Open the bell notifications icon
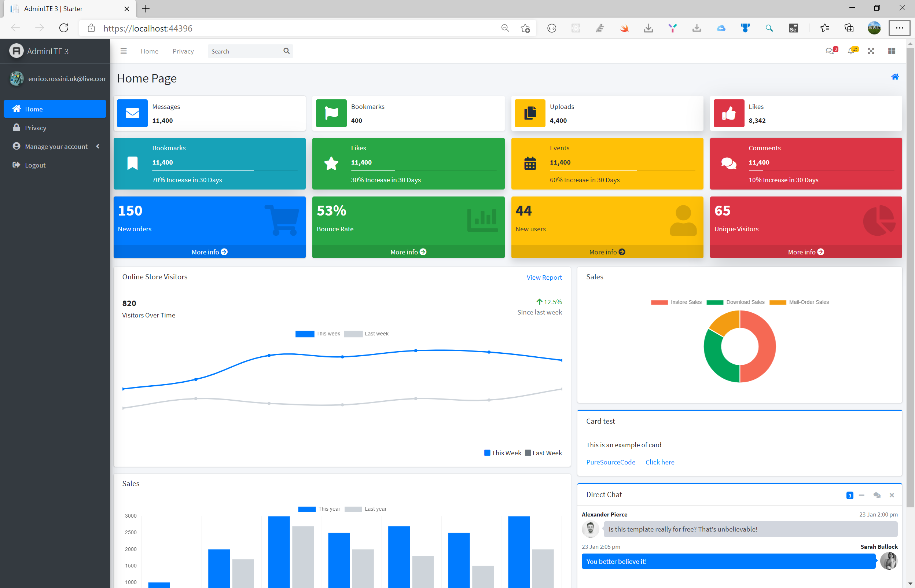 850,51
